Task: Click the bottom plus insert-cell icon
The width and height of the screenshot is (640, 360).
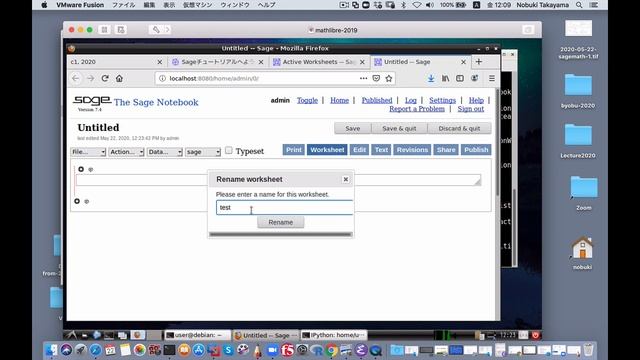Action: click(x=77, y=201)
